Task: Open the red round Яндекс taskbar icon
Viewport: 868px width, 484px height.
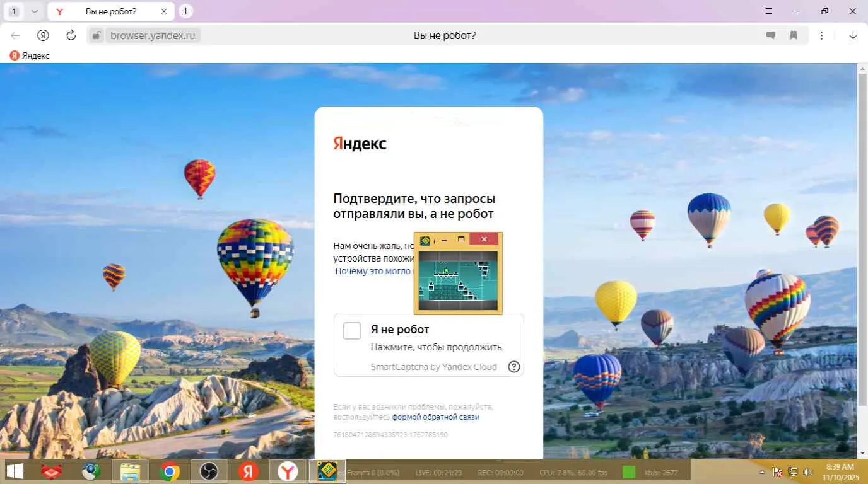Action: tap(248, 471)
